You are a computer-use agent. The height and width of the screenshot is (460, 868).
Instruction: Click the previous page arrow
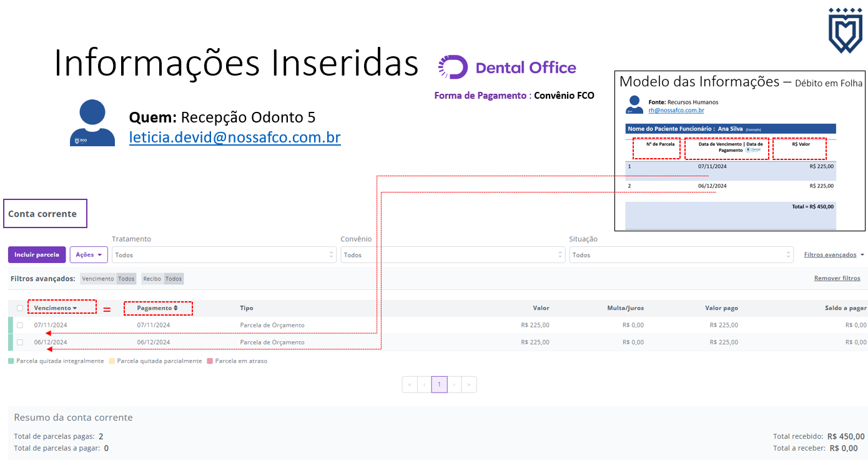pyautogui.click(x=425, y=384)
